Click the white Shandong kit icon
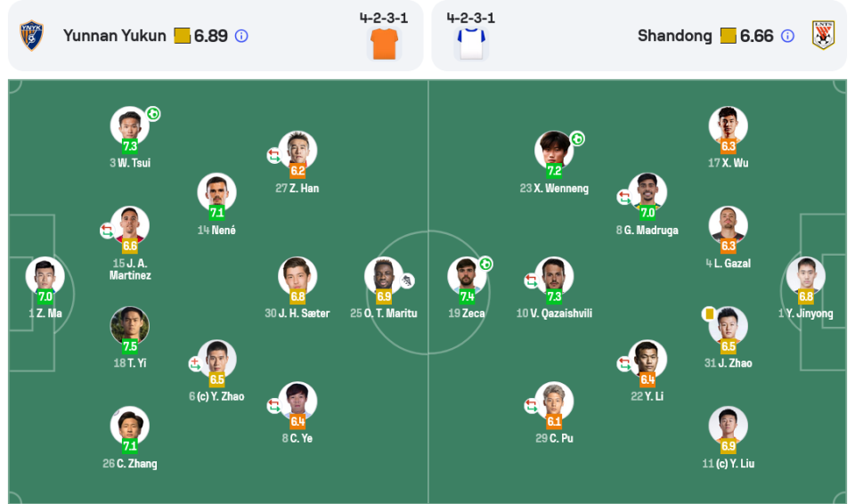Viewport: 855px width, 504px height. (x=470, y=43)
